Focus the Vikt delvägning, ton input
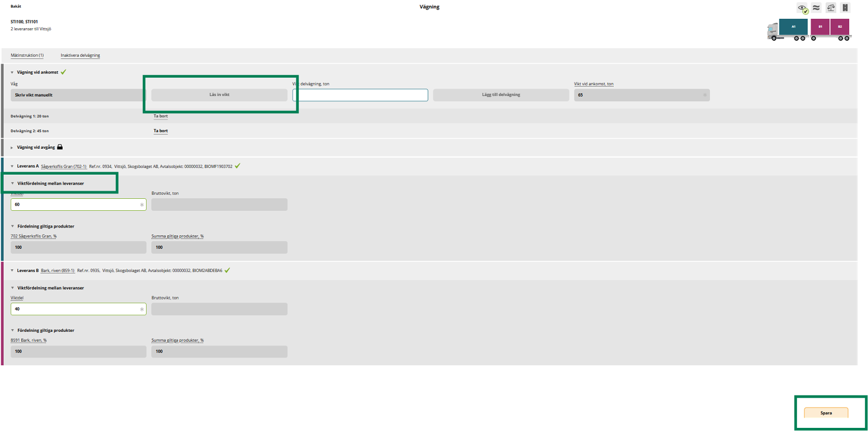The image size is (868, 431). pyautogui.click(x=360, y=95)
